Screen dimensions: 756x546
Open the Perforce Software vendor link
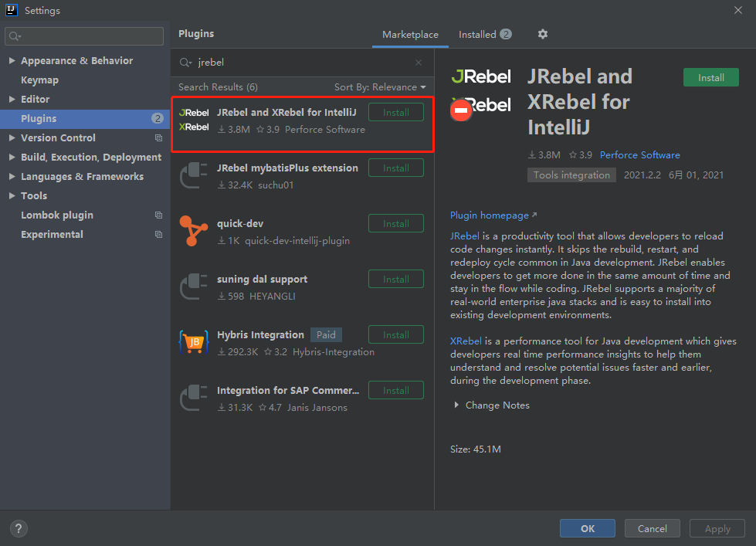click(640, 154)
